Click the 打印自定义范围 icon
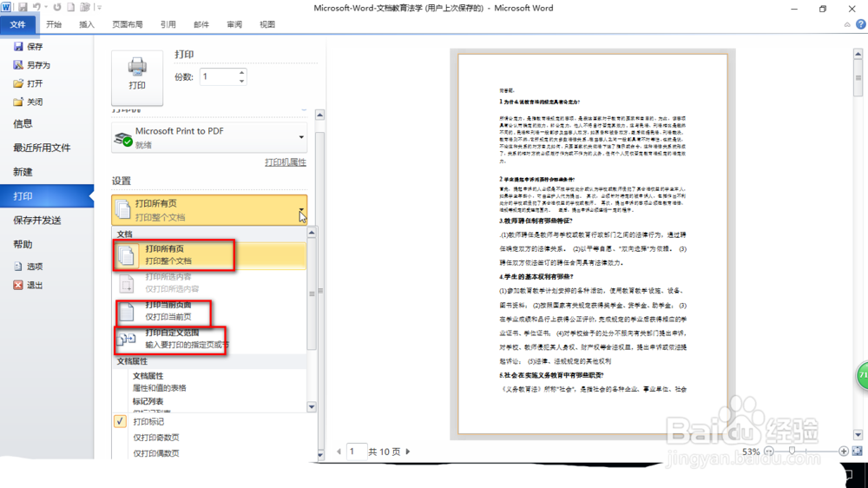This screenshot has height=488, width=868. click(x=127, y=339)
